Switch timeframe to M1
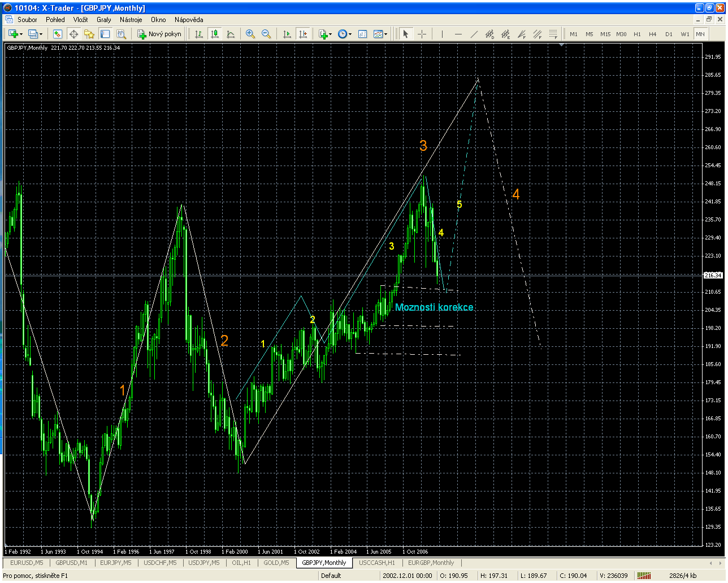 coord(574,34)
